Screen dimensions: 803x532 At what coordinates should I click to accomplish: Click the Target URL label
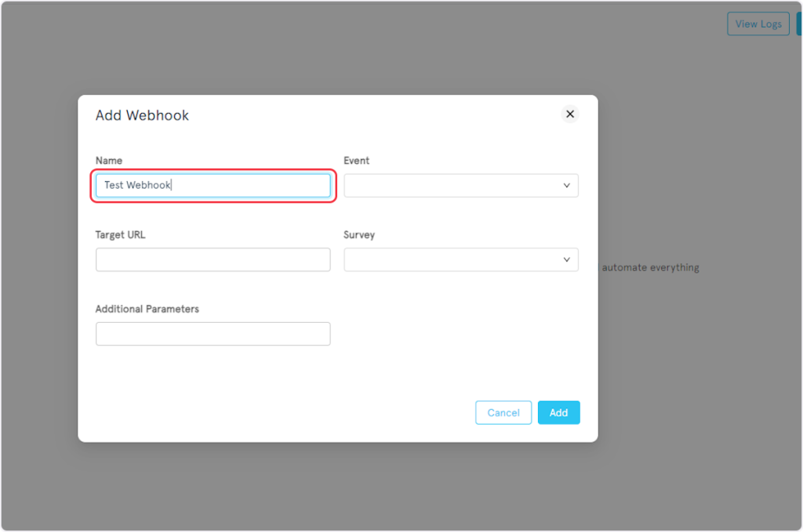(120, 235)
